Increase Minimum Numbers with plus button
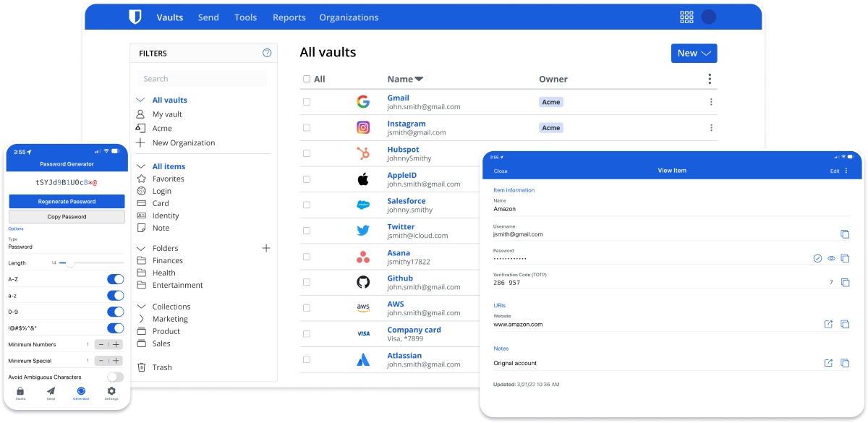 116,344
